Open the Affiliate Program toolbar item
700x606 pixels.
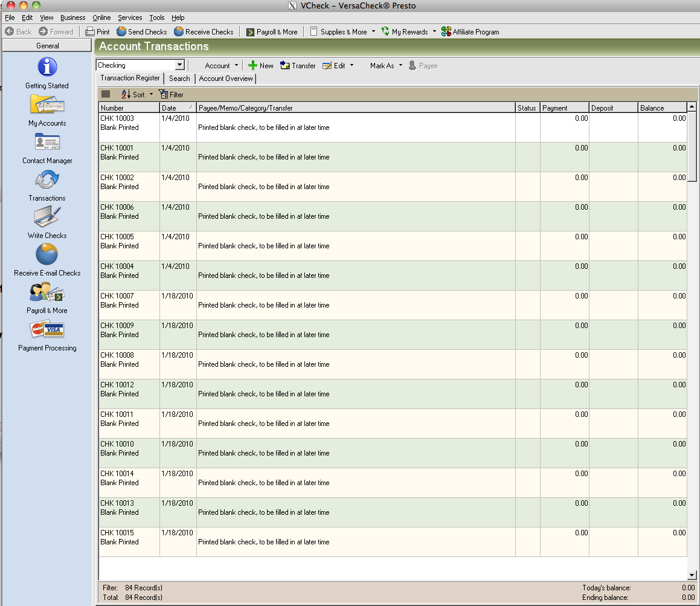(470, 31)
